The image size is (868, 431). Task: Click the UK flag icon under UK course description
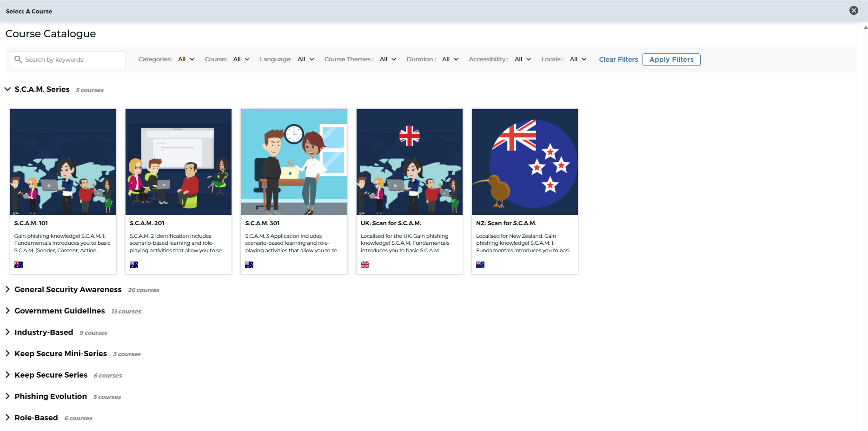tap(365, 265)
